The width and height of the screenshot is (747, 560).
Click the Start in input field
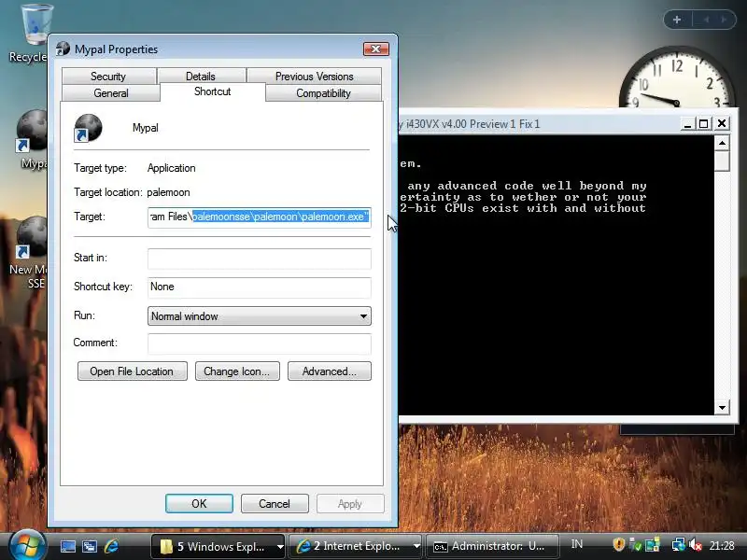point(260,259)
